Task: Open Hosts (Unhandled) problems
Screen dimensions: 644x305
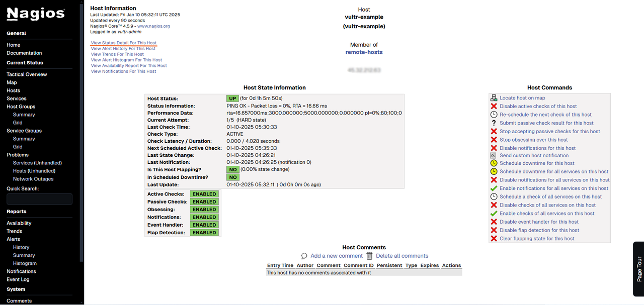Action: pos(34,171)
